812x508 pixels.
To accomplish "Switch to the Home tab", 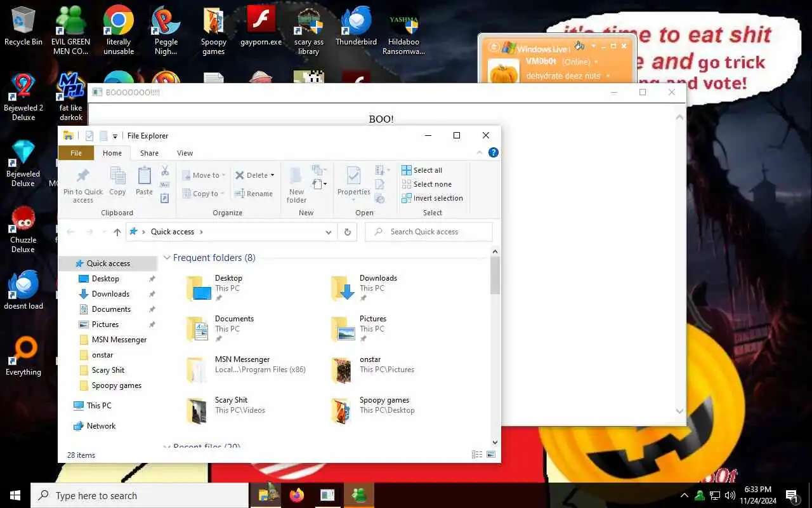I will [x=112, y=153].
